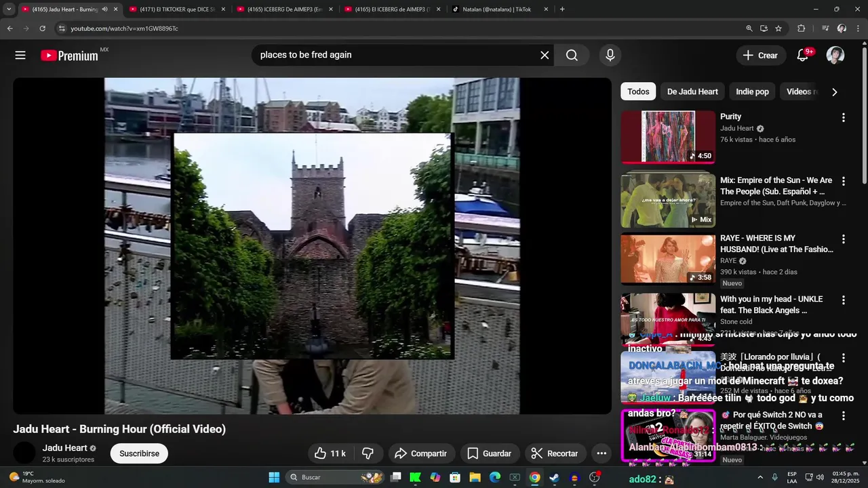Select the Indie pop filter chip
The height and width of the screenshot is (488, 868).
pyautogui.click(x=753, y=91)
